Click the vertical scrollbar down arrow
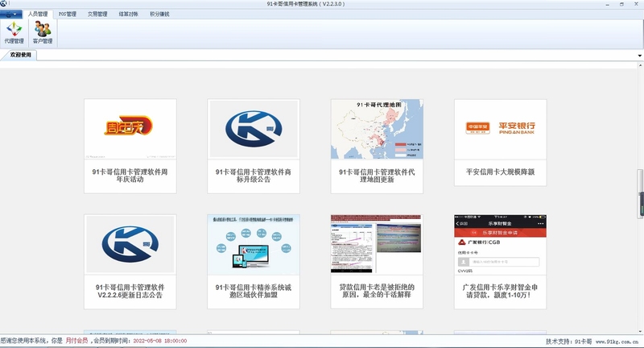The width and height of the screenshot is (644, 348). point(640,331)
